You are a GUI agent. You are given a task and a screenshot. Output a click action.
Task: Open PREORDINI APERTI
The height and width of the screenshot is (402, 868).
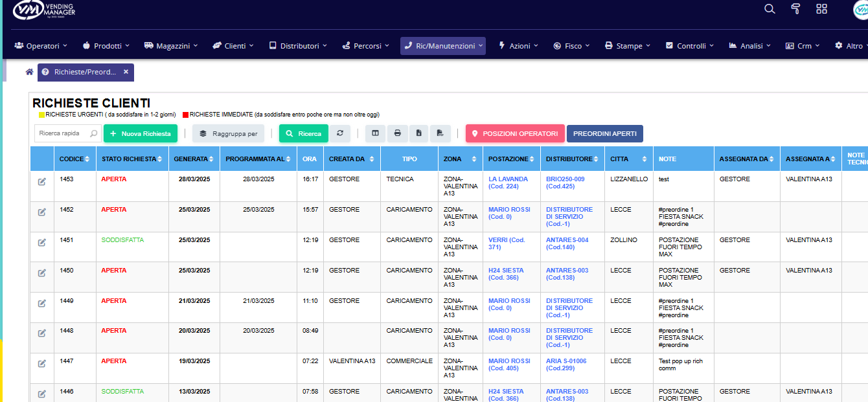pos(605,133)
